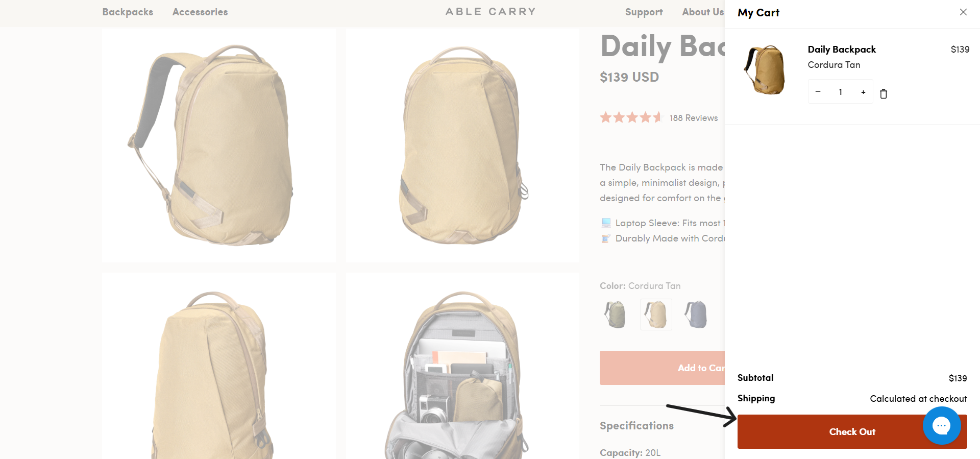The height and width of the screenshot is (459, 980).
Task: Increase Daily Backpack quantity with plus
Action: tap(863, 92)
